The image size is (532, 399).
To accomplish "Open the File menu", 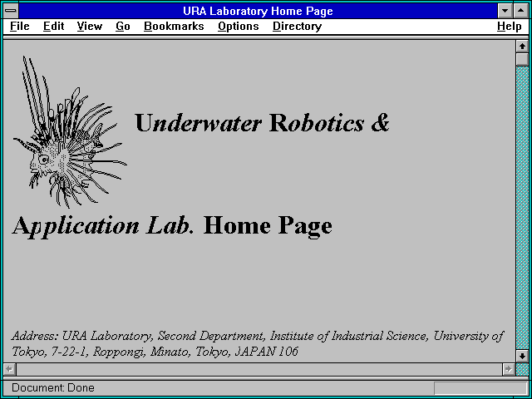I will click(x=20, y=27).
